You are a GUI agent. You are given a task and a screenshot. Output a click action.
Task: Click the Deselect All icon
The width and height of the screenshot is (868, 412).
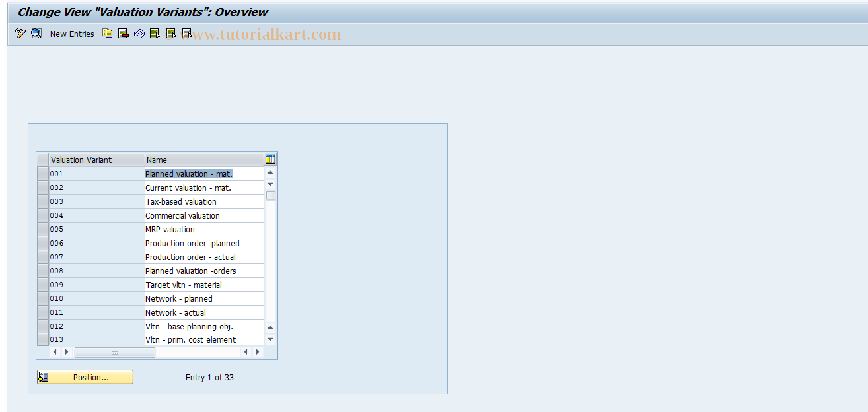coord(186,34)
